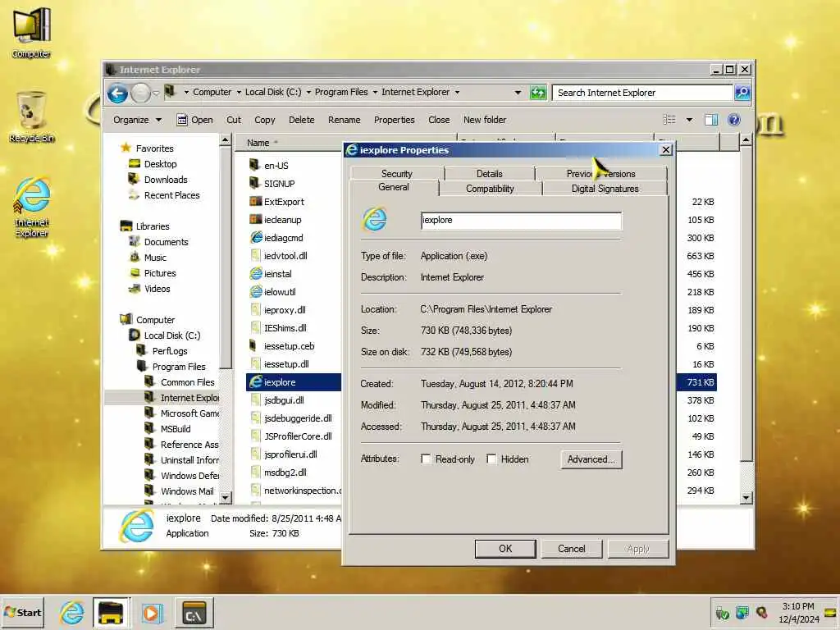This screenshot has width=840, height=630.
Task: Switch to the Previous Versions tab
Action: [x=601, y=174]
